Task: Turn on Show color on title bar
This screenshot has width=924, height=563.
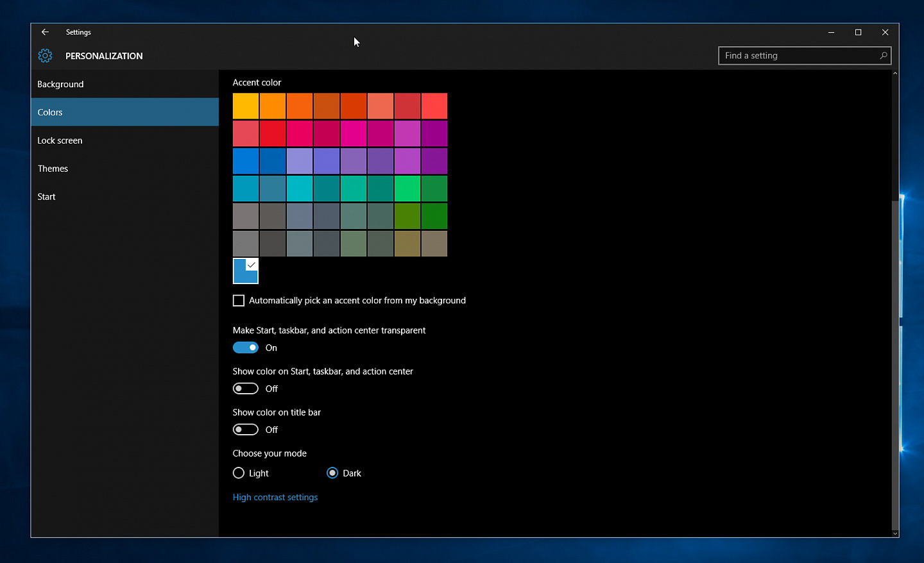Action: (x=246, y=430)
